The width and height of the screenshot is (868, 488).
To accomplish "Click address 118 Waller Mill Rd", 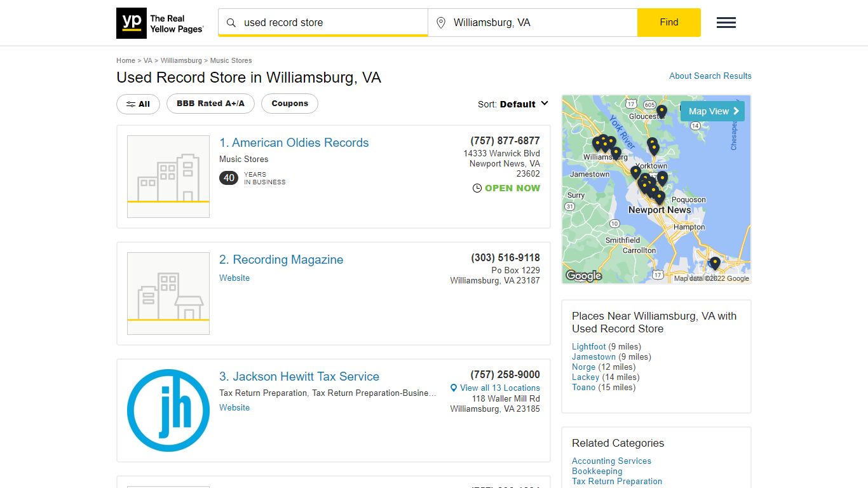I will point(506,398).
